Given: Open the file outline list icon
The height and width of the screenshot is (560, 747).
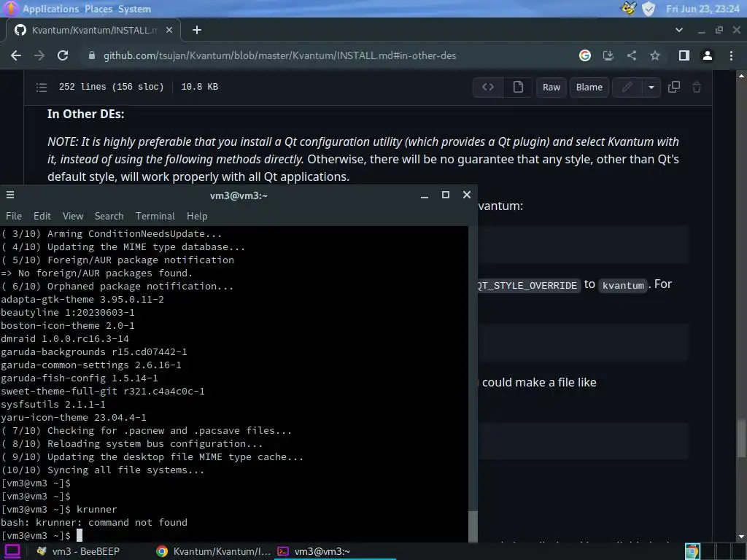Looking at the screenshot, I should pos(42,87).
